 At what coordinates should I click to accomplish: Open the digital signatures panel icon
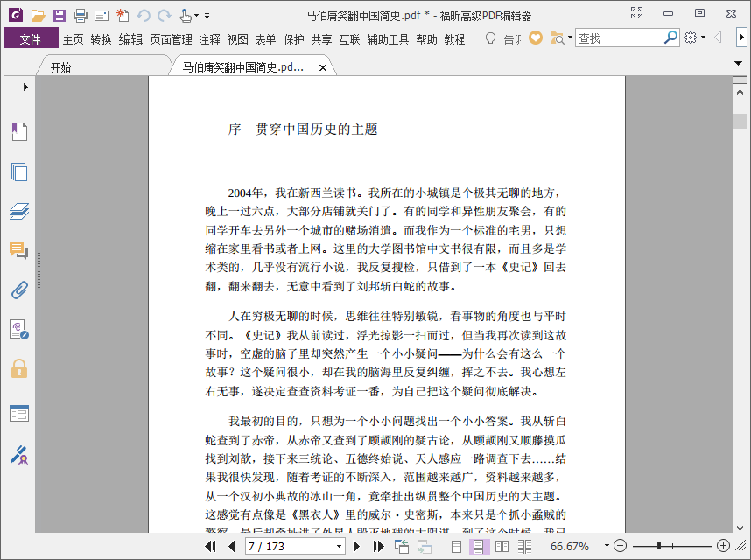[x=19, y=329]
